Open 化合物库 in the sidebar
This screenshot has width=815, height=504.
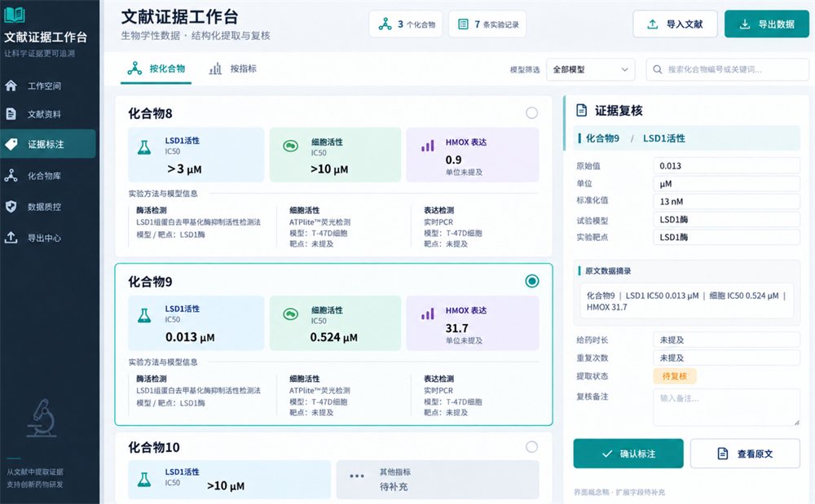point(48,175)
